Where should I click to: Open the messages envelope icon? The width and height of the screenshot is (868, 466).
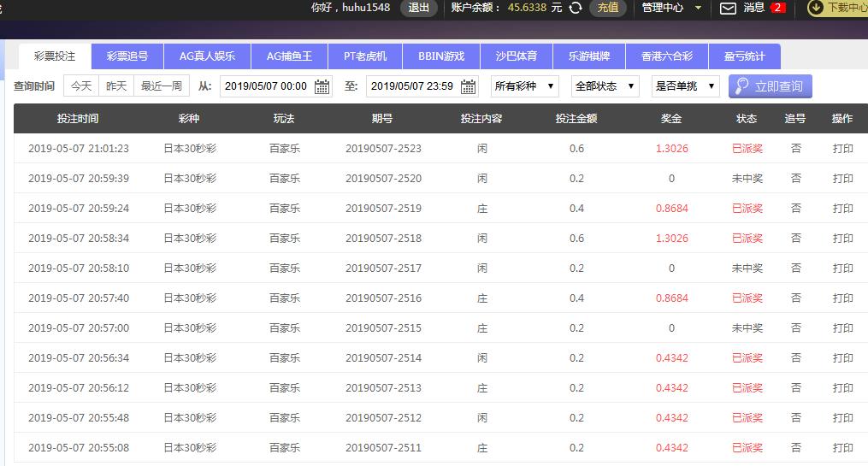(728, 8)
